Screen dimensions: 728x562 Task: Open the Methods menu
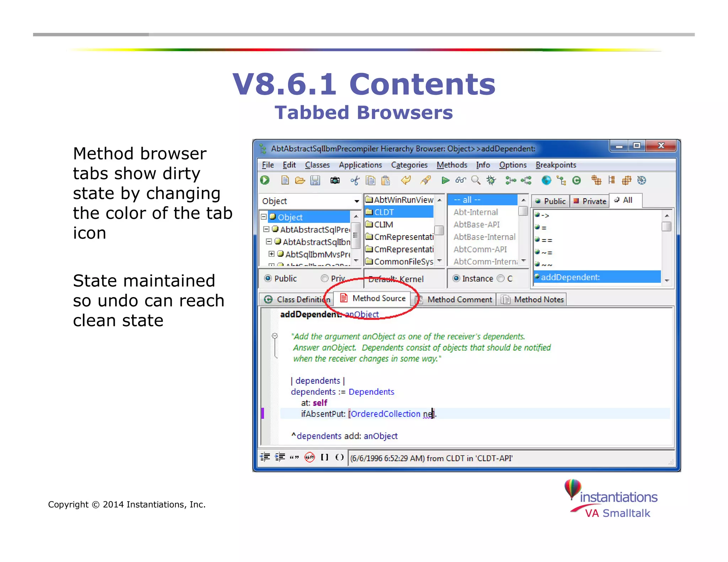click(452, 165)
